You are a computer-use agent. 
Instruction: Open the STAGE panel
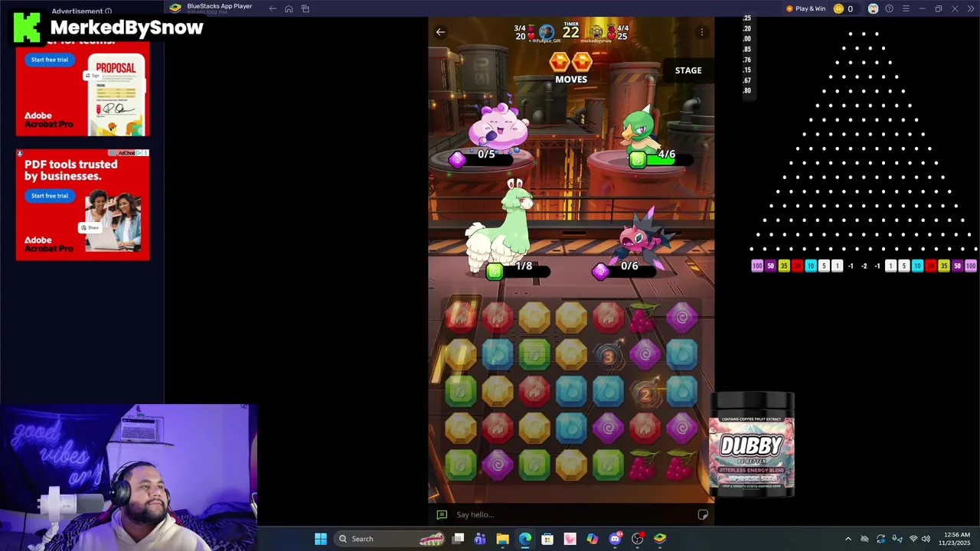click(688, 70)
